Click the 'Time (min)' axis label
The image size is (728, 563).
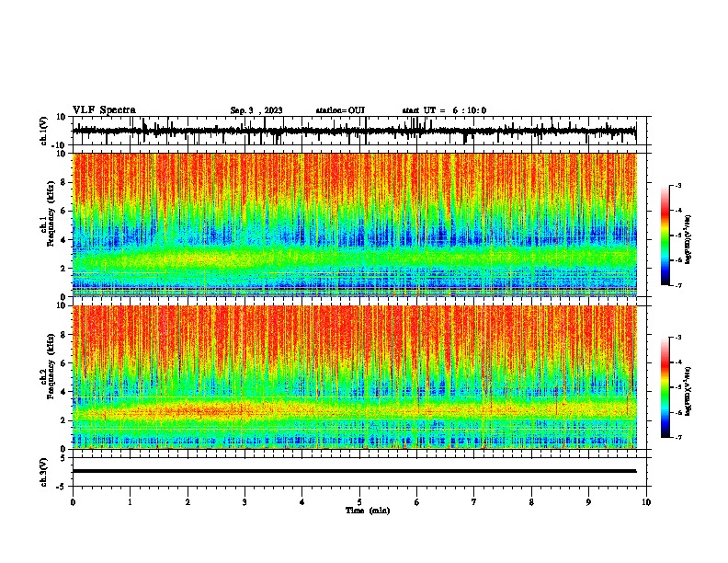point(368,511)
